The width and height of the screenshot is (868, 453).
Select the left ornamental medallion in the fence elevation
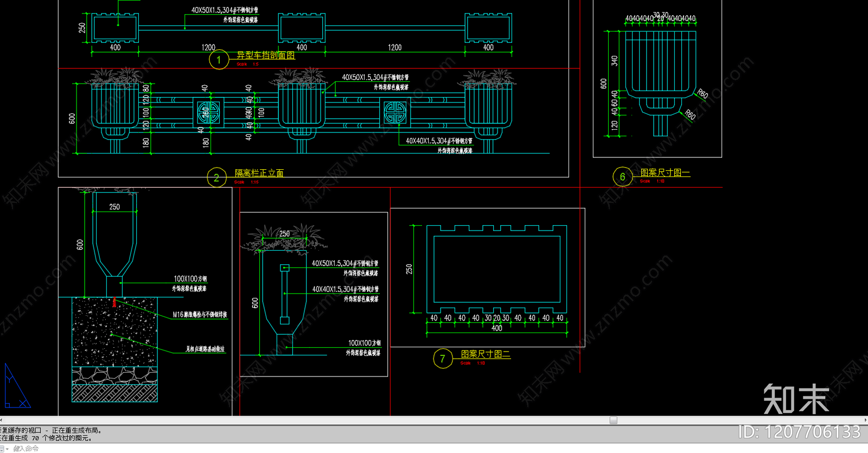click(x=208, y=113)
